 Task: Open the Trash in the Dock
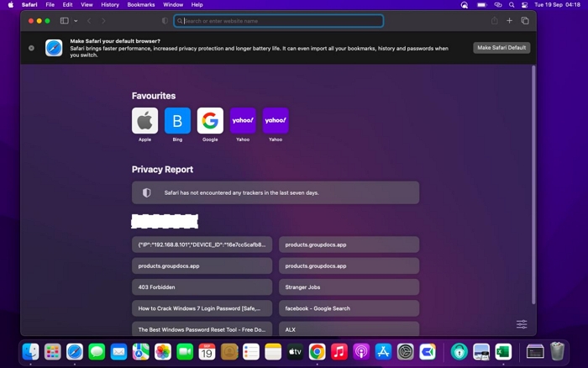point(557,351)
